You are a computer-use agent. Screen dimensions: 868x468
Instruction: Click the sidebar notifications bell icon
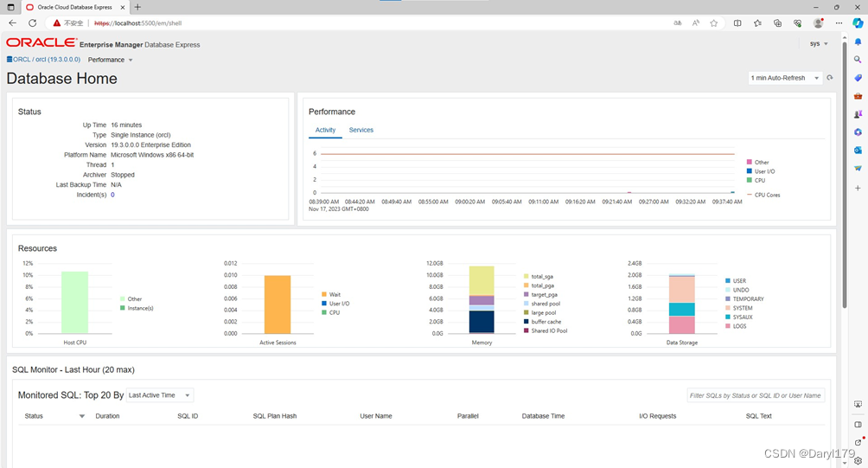pos(858,42)
